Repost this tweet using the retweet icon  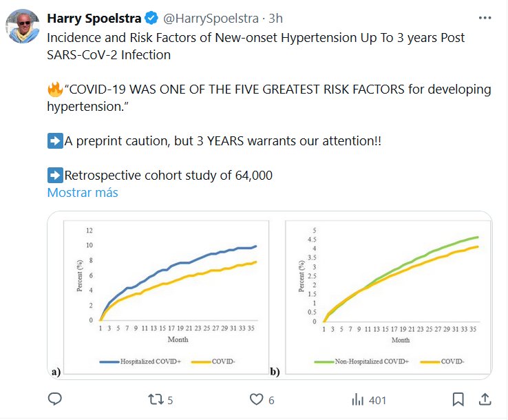pos(157,399)
